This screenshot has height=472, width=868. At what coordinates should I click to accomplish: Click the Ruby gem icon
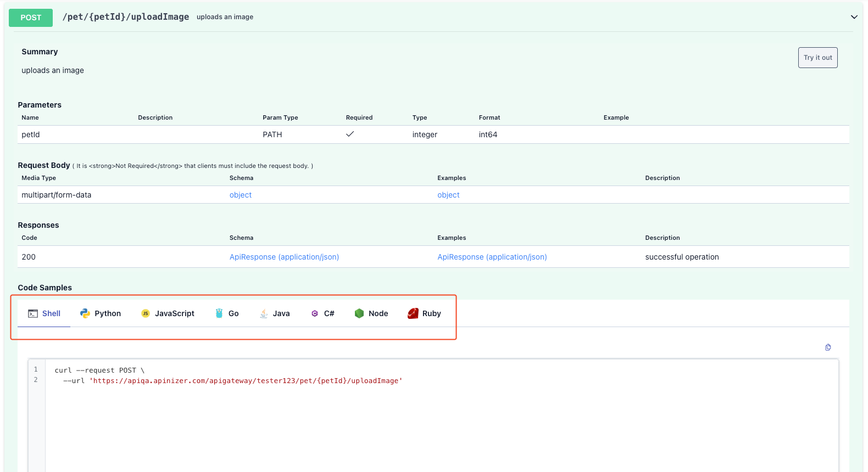point(413,313)
